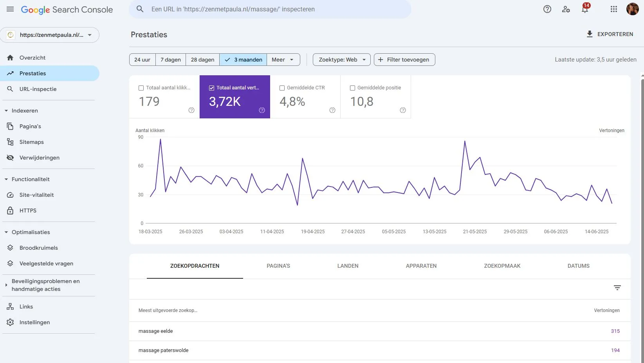Click the Pagina's pages icon

pos(10,126)
